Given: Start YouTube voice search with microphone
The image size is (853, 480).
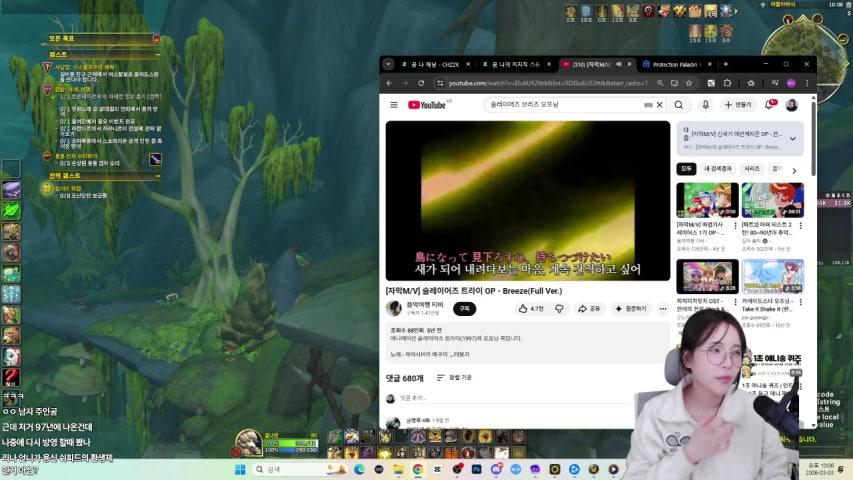Looking at the screenshot, I should (706, 104).
